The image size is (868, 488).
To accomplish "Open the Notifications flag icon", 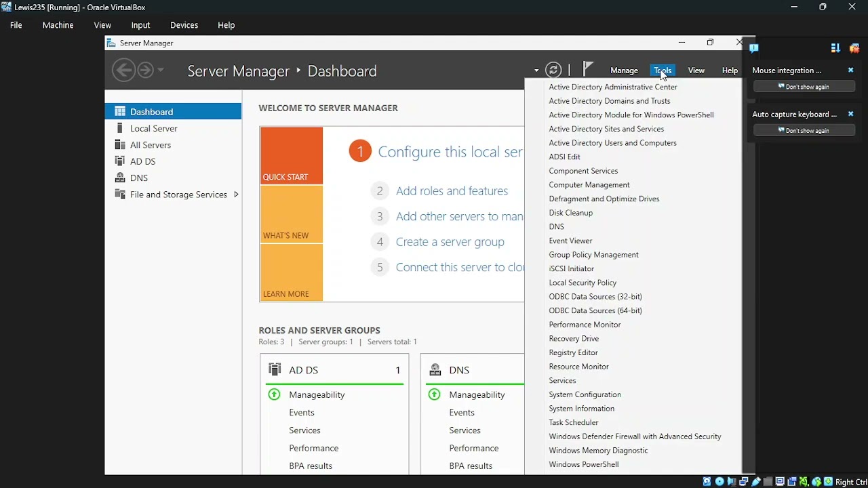I will click(588, 69).
